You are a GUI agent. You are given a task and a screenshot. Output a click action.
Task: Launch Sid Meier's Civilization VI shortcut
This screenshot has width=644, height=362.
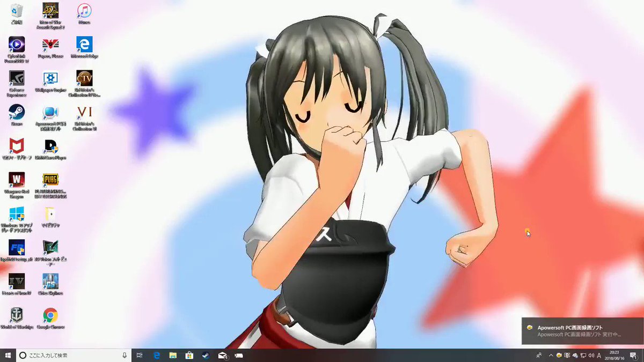84,119
